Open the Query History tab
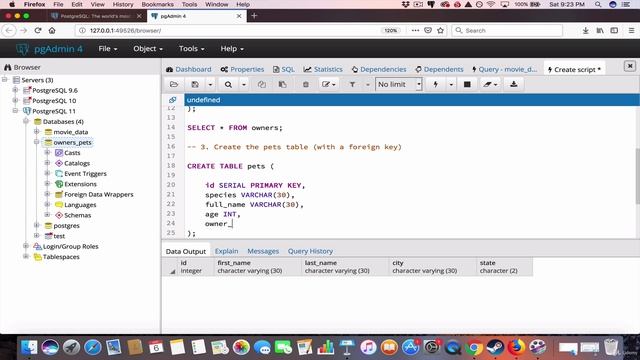 tap(310, 251)
